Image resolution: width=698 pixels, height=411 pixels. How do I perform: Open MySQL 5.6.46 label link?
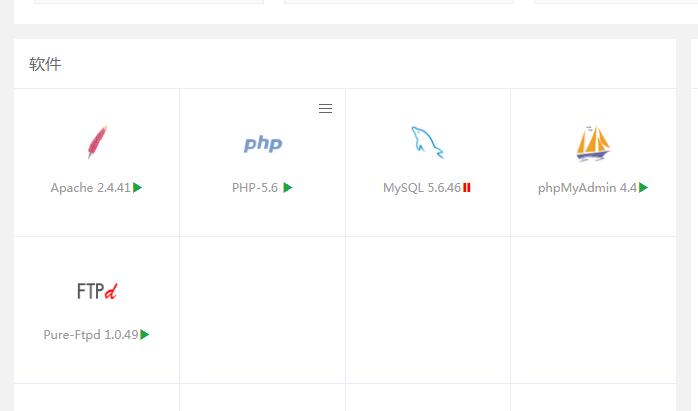(422, 187)
